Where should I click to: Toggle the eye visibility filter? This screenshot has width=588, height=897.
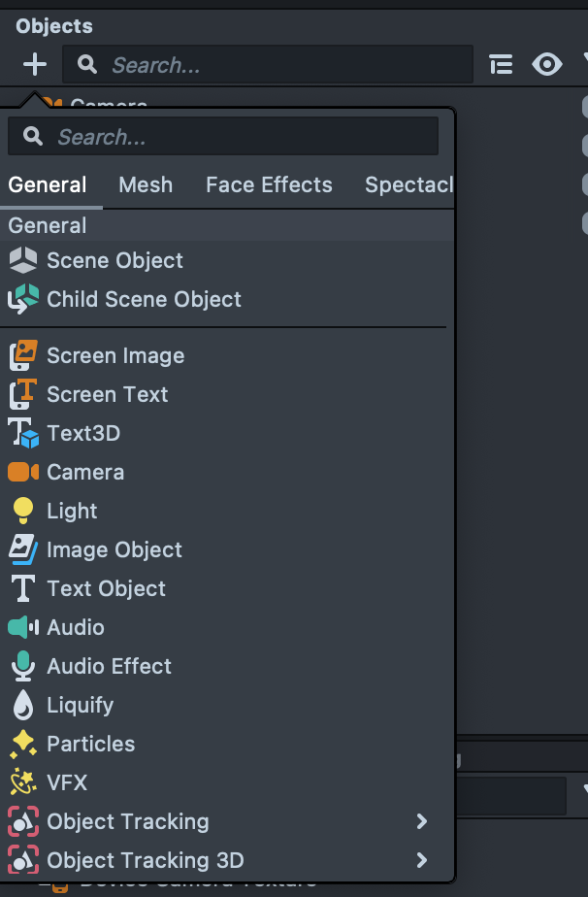click(547, 64)
